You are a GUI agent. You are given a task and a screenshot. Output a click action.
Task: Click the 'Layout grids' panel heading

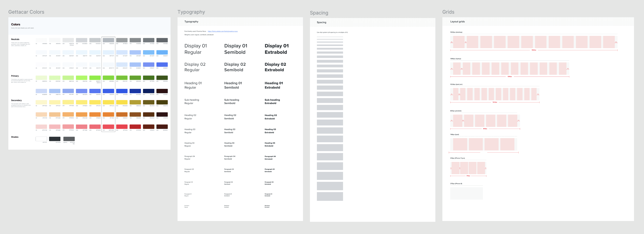(458, 22)
